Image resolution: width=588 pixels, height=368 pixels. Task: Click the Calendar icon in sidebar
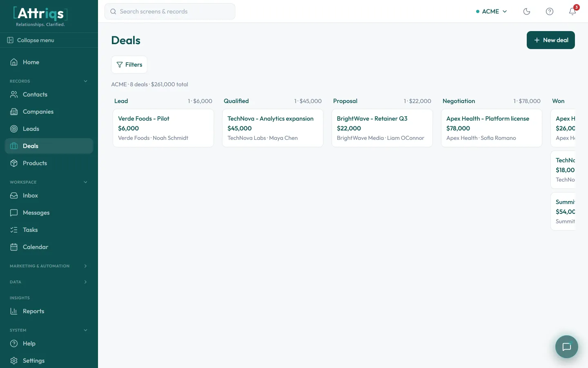pyautogui.click(x=14, y=247)
